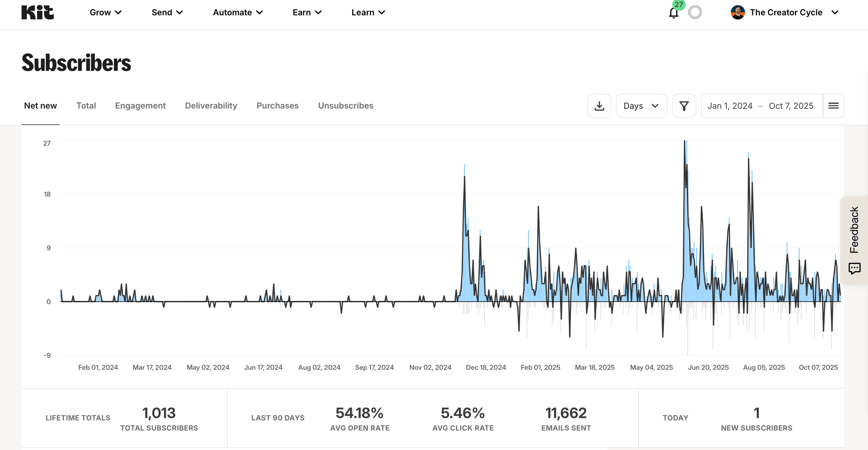The width and height of the screenshot is (868, 450).
Task: Open the filter funnel icon
Action: coord(684,106)
